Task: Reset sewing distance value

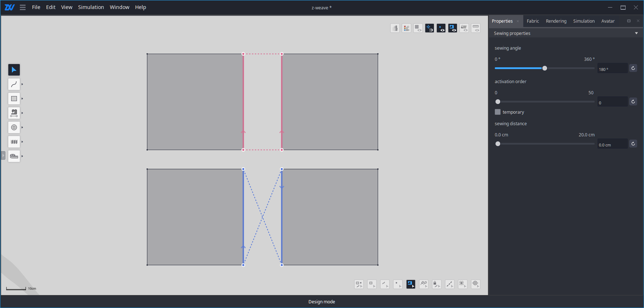Action: (x=633, y=144)
